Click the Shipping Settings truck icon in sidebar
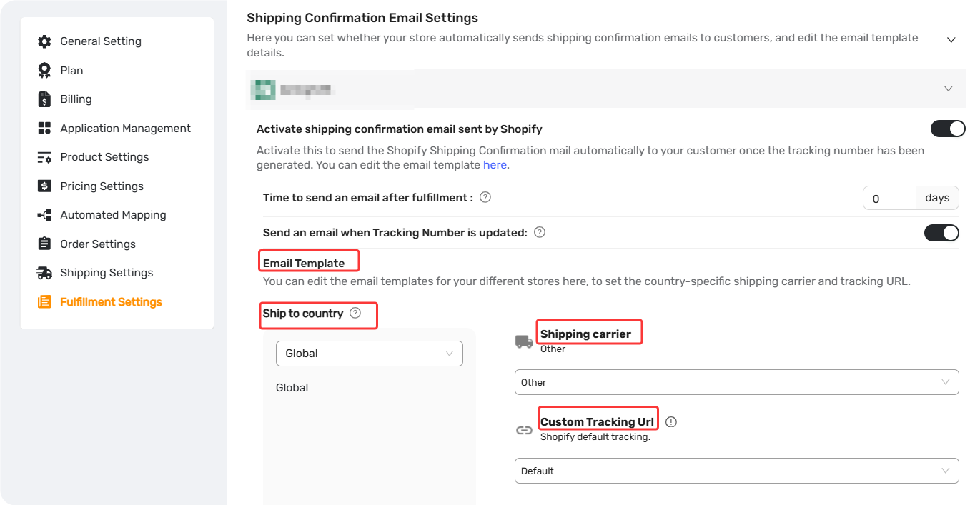 (x=44, y=273)
